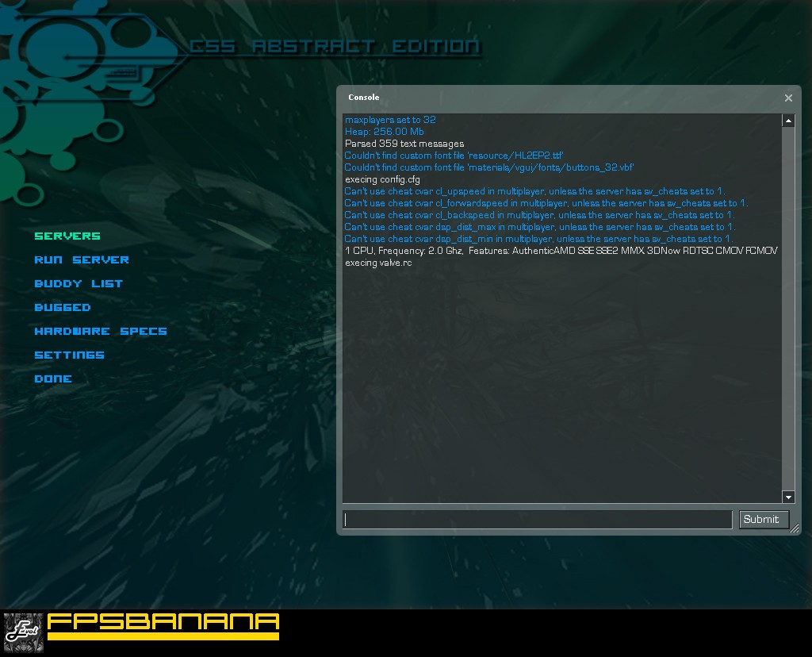Click the yellow FPSBANANA banner

click(163, 626)
